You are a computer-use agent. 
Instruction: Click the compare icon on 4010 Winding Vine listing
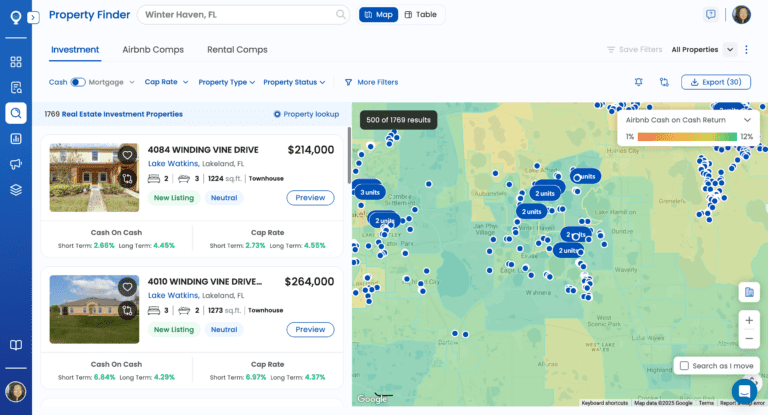pyautogui.click(x=127, y=311)
